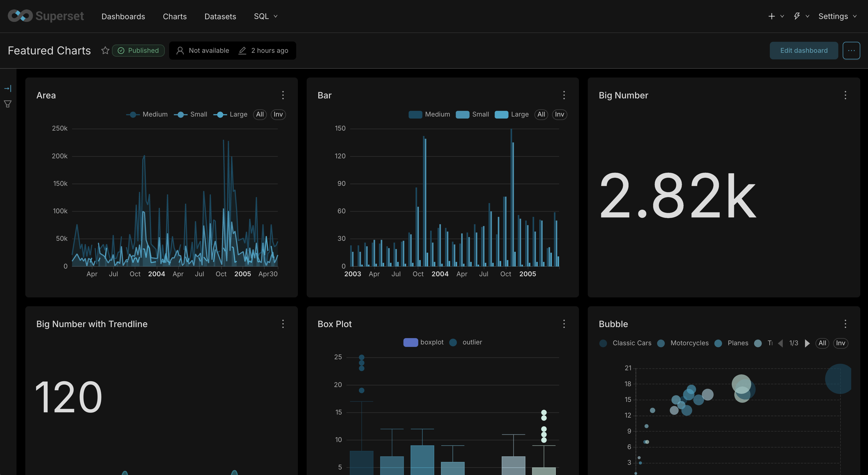Screen dimensions: 868x475
Task: Click the plus icon to create new
Action: 771,16
